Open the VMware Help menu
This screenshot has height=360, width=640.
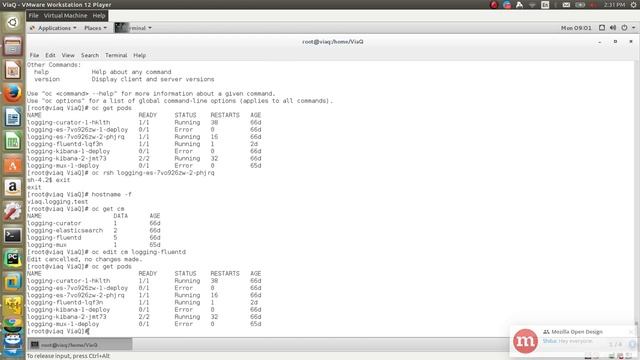tap(99, 16)
